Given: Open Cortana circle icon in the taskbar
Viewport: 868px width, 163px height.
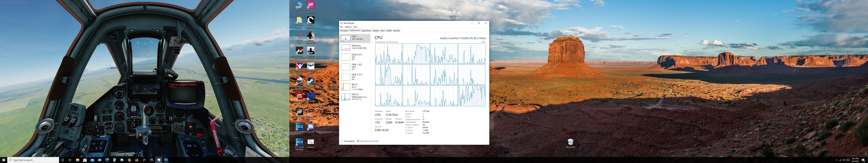Looking at the screenshot, I should point(63,160).
